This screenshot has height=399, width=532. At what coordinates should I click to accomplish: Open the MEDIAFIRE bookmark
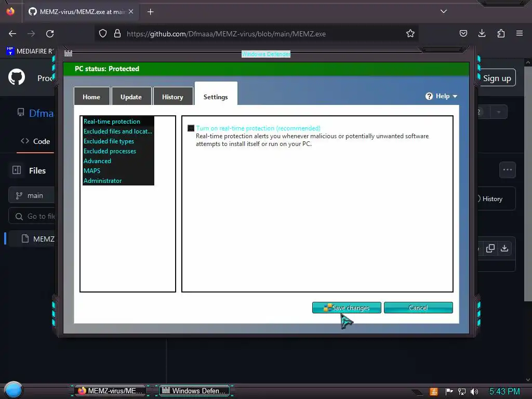[30, 51]
